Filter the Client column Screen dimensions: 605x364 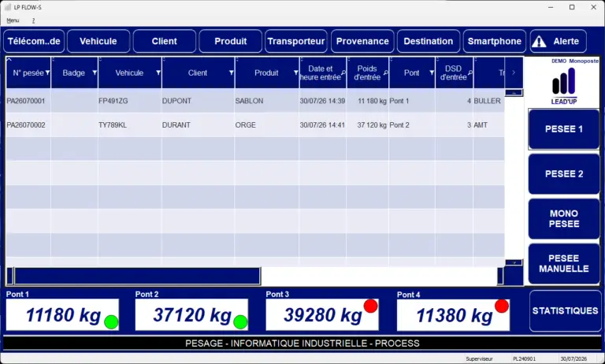pyautogui.click(x=231, y=73)
